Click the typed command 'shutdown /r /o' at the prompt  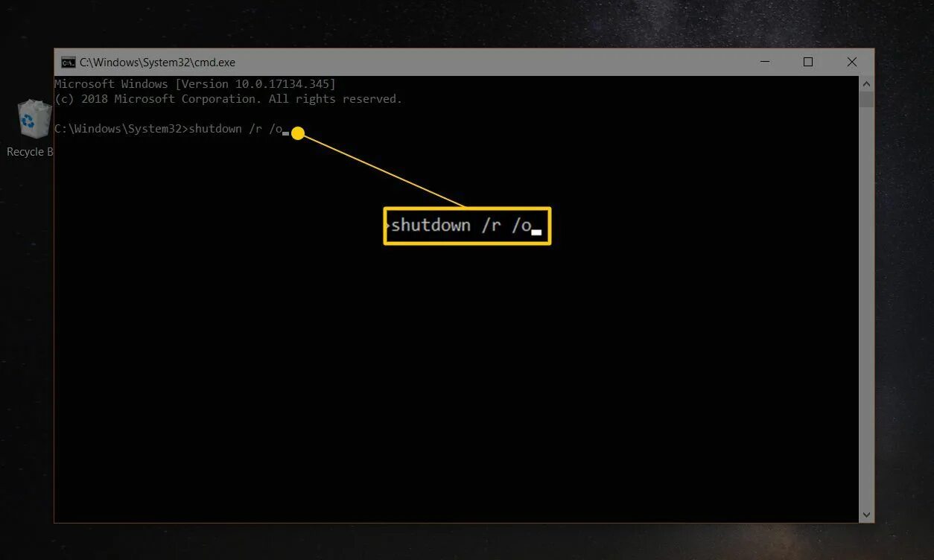pyautogui.click(x=235, y=129)
